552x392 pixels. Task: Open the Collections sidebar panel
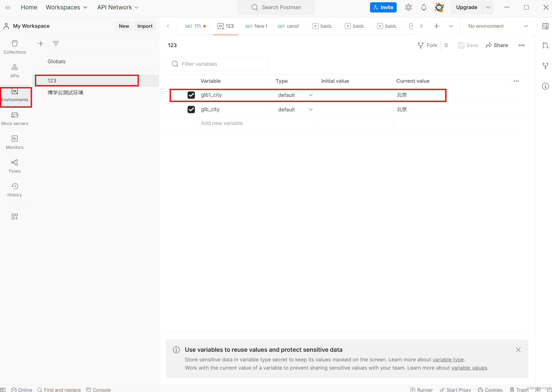click(x=15, y=47)
